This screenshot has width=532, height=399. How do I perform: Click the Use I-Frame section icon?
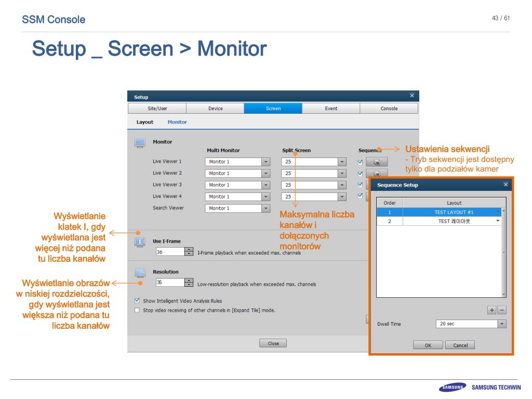point(140,242)
